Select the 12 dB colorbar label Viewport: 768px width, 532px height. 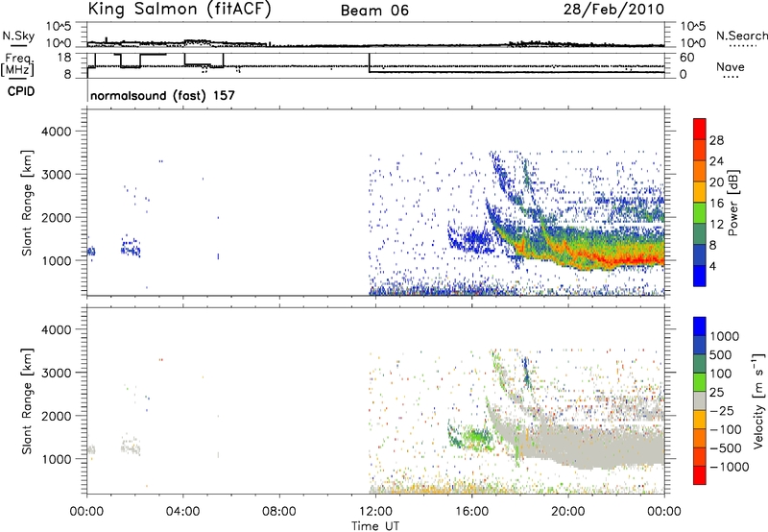(x=716, y=225)
